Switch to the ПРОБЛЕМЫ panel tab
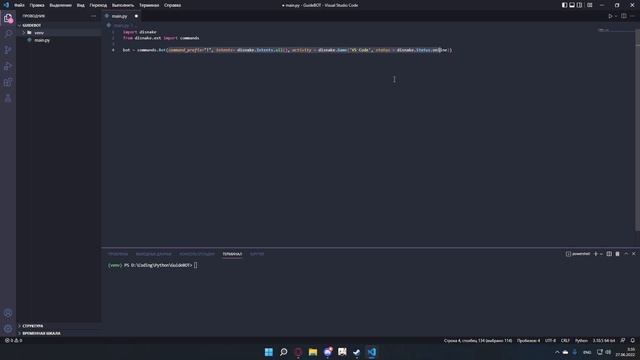Viewport: 640px width, 360px height. click(118, 254)
